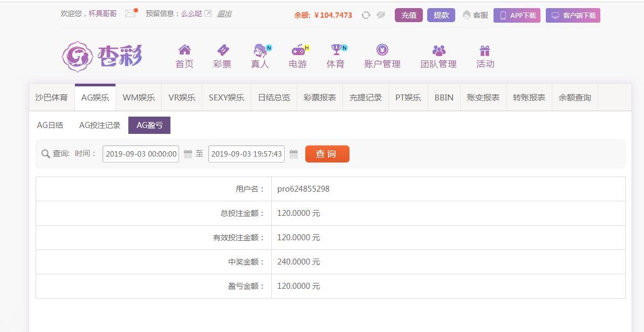Select AG投注记录 sub-tab

pyautogui.click(x=100, y=125)
